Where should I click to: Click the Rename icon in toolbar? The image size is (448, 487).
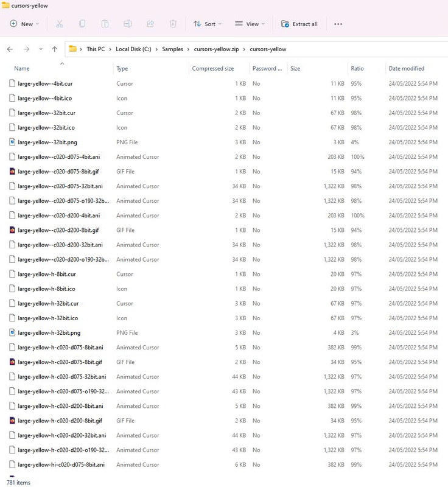128,24
